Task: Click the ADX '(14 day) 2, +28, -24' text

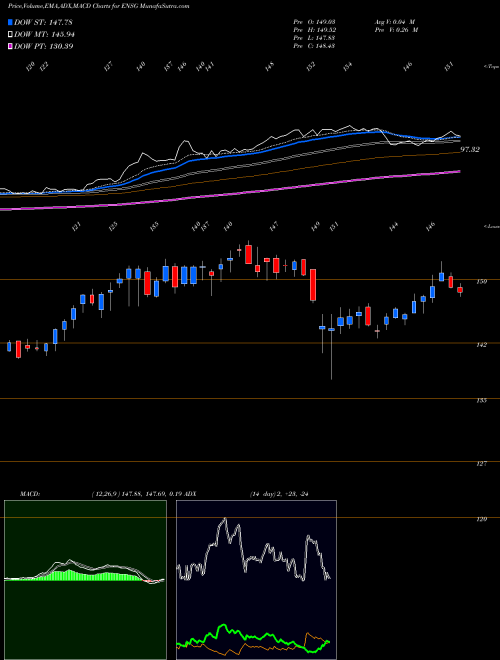Action: tap(279, 494)
